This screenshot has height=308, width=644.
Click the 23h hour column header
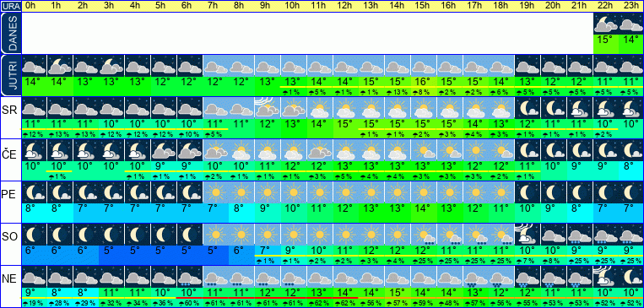(x=631, y=6)
